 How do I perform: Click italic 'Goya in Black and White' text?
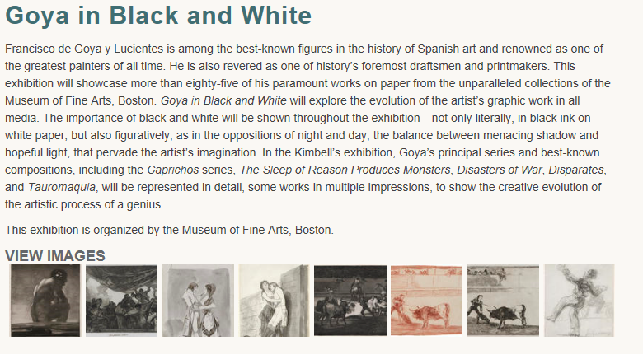tap(224, 100)
